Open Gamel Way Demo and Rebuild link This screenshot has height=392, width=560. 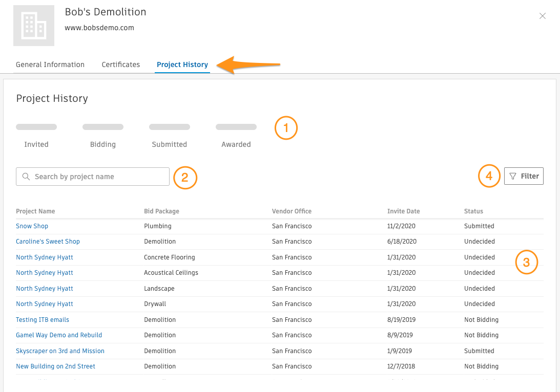[x=59, y=335]
